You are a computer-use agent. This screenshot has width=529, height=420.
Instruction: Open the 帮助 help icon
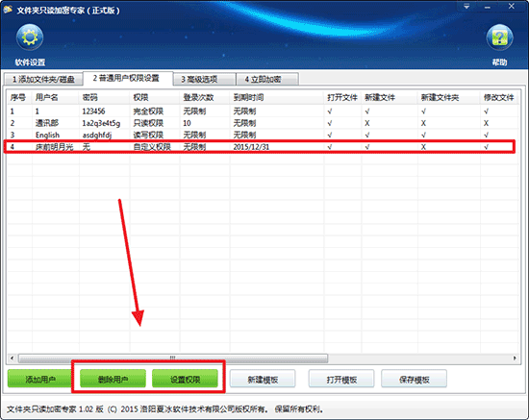[x=499, y=37]
